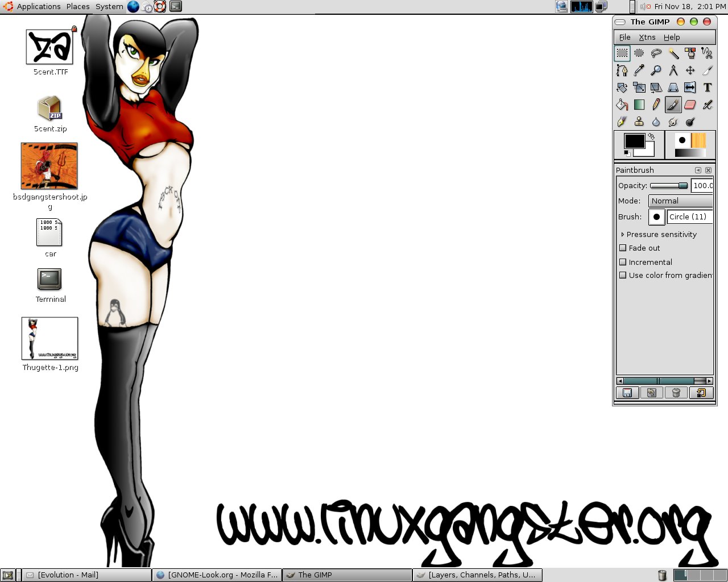This screenshot has width=728, height=582.
Task: Click the volume mute icon in panel
Action: (x=645, y=7)
